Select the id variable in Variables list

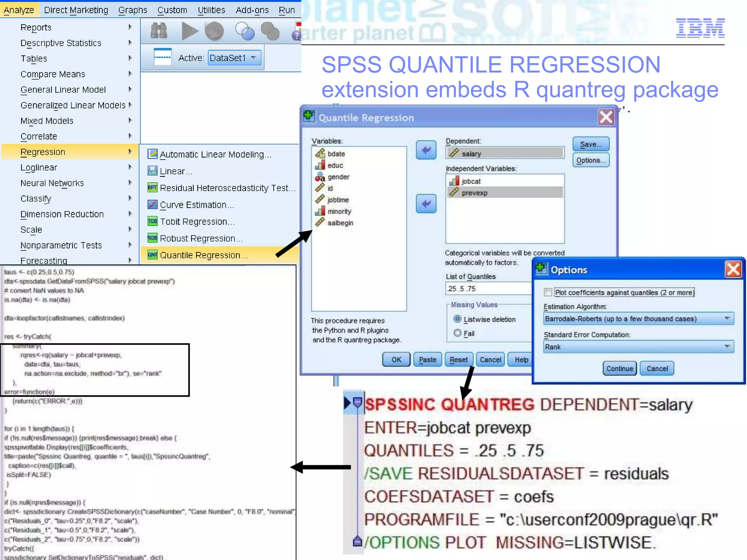324,188
